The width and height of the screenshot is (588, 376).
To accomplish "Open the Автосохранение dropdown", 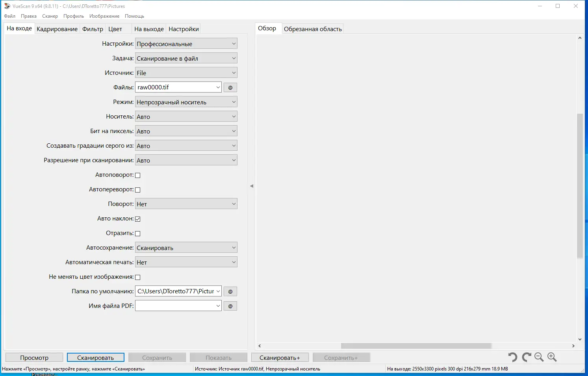I will 186,248.
